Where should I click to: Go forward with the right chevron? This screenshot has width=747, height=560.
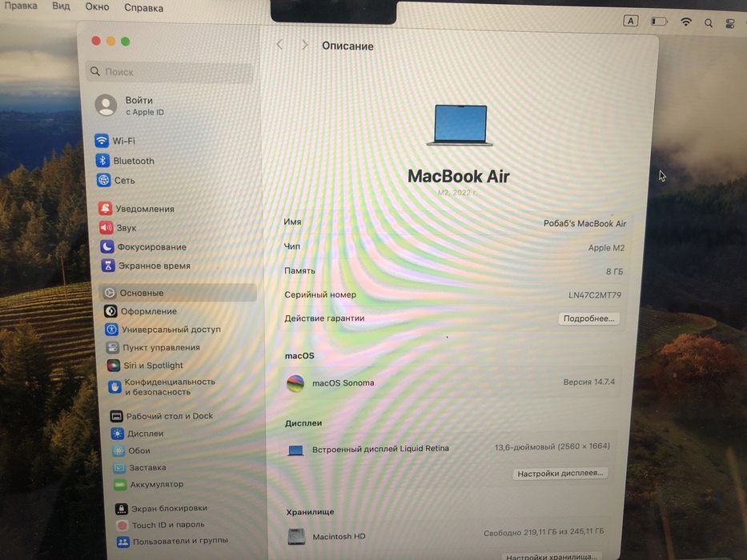(305, 46)
